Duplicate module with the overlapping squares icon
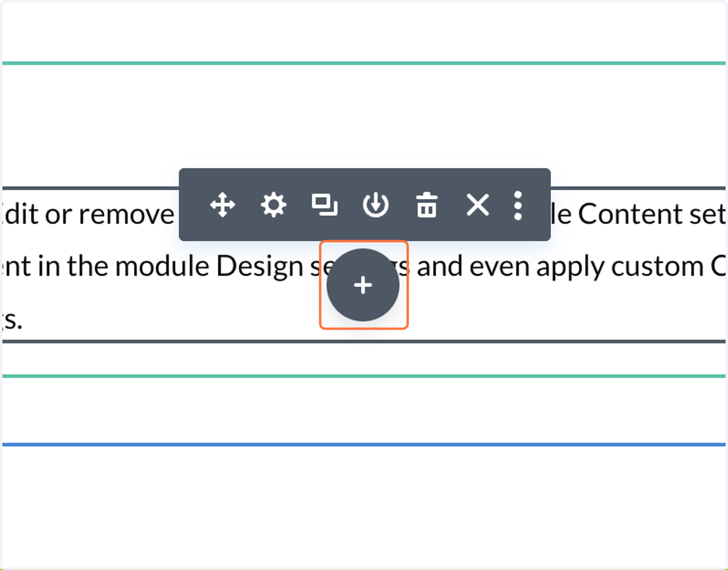This screenshot has width=728, height=570. tap(325, 205)
